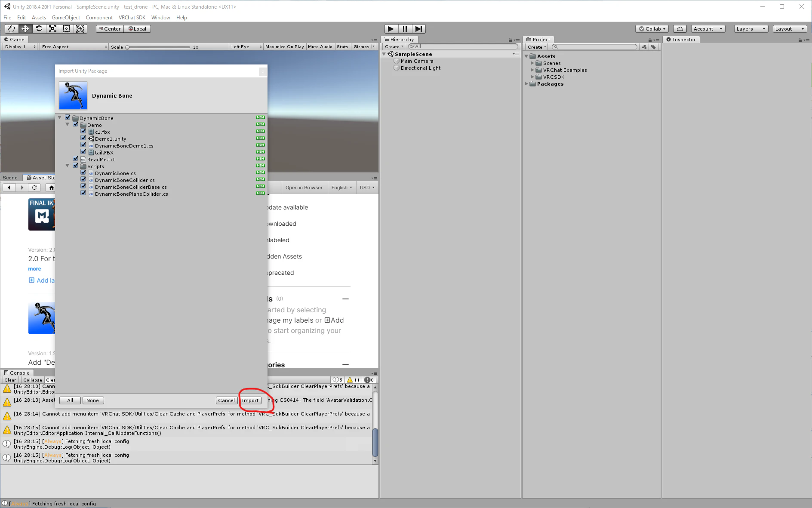Screen dimensions: 812x508
Task: Open the cloud services panel icon
Action: pos(680,29)
